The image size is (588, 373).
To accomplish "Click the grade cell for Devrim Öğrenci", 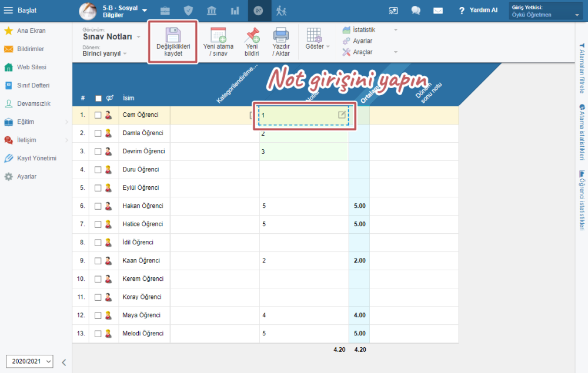I will [304, 152].
